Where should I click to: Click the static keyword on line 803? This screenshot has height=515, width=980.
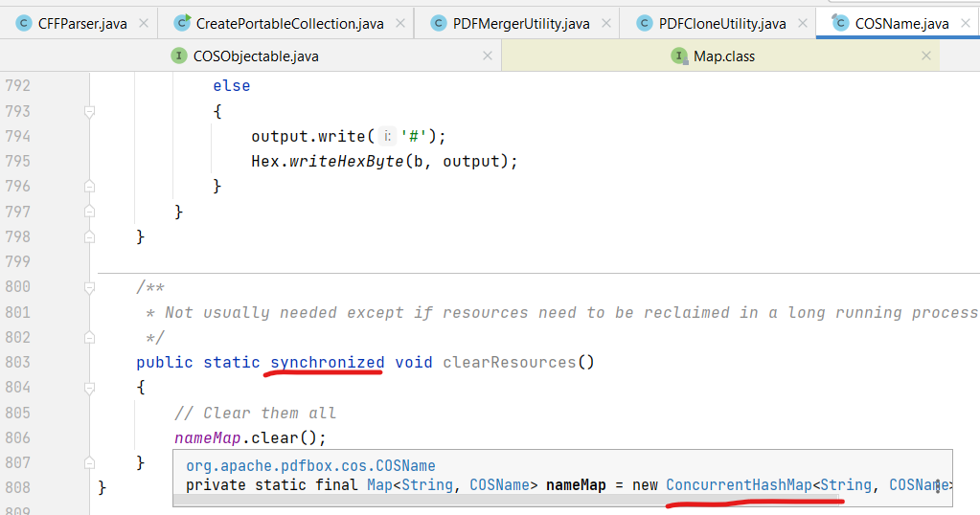tap(231, 363)
